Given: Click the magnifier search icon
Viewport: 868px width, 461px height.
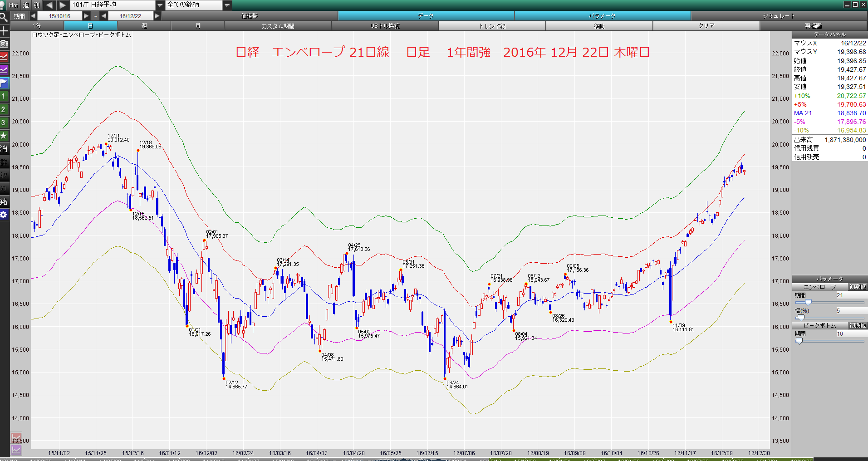Looking at the screenshot, I should coord(4,17).
